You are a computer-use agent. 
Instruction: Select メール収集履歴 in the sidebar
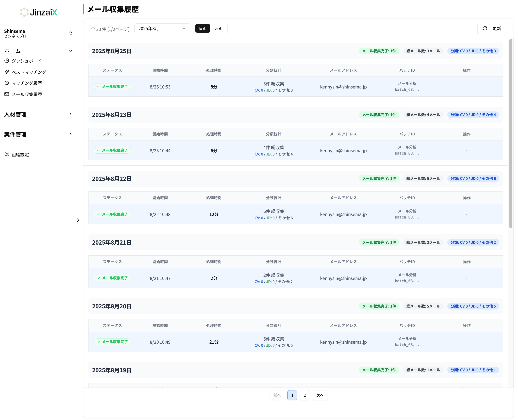27,94
